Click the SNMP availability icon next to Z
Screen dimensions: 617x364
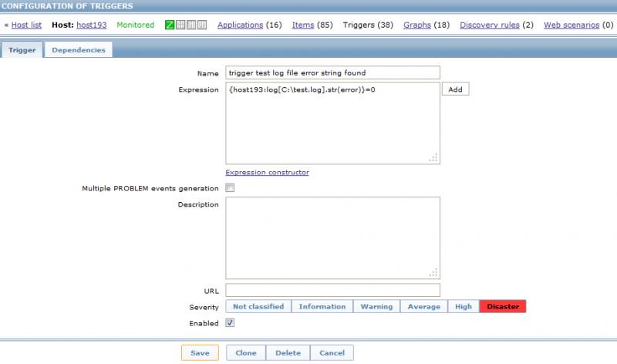coord(180,25)
